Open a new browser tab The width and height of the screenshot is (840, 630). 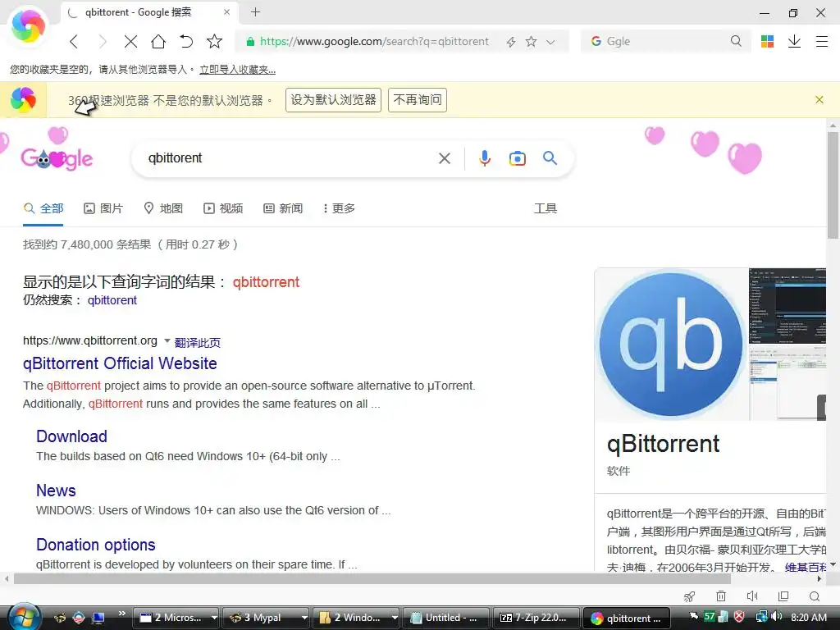click(x=256, y=11)
